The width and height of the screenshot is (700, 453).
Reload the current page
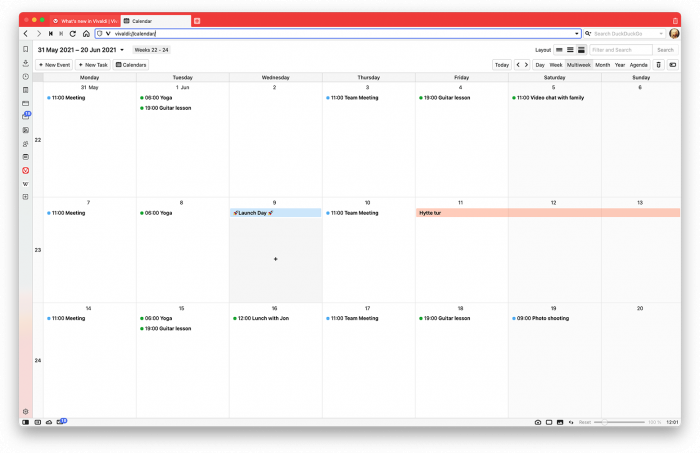coord(73,33)
